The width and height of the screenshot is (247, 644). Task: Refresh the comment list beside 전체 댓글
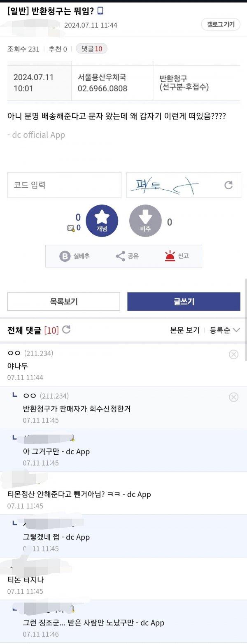pos(67,329)
